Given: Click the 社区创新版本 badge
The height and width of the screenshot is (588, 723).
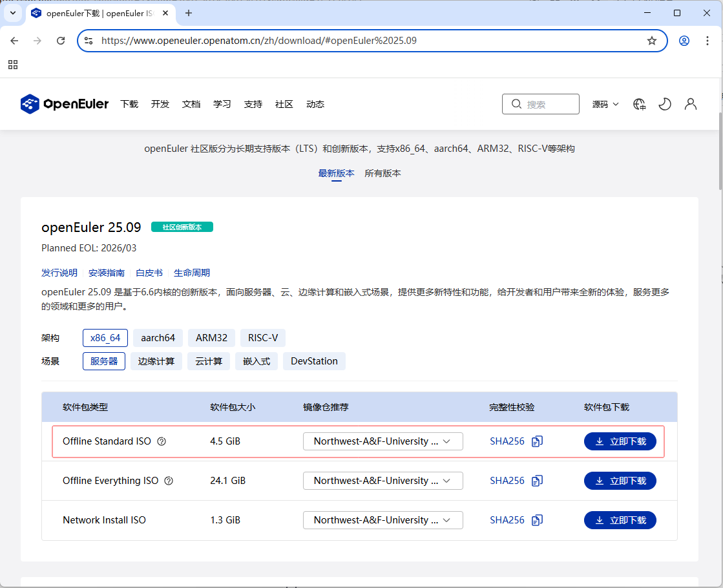Looking at the screenshot, I should coord(182,227).
